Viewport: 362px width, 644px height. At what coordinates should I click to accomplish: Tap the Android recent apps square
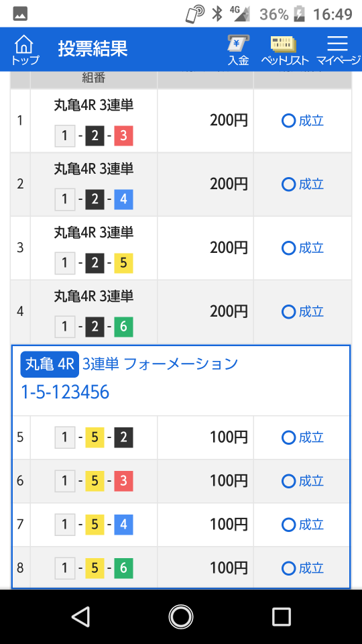[x=282, y=616]
